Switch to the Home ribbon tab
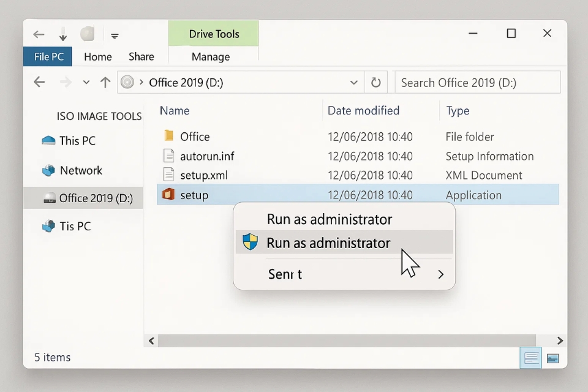 (98, 56)
